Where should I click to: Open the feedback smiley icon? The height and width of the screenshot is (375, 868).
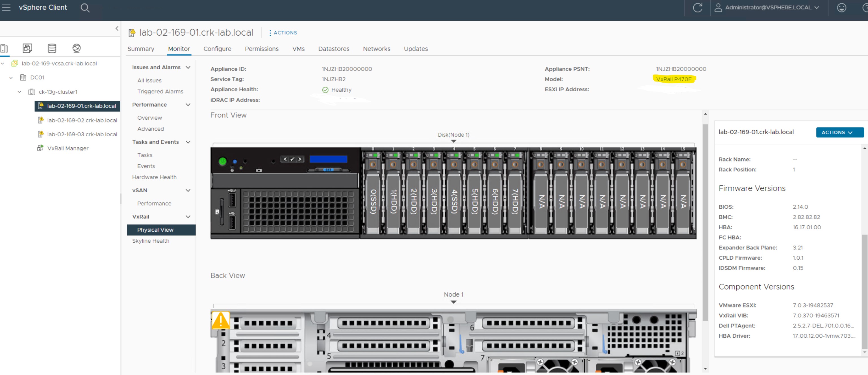coord(841,7)
